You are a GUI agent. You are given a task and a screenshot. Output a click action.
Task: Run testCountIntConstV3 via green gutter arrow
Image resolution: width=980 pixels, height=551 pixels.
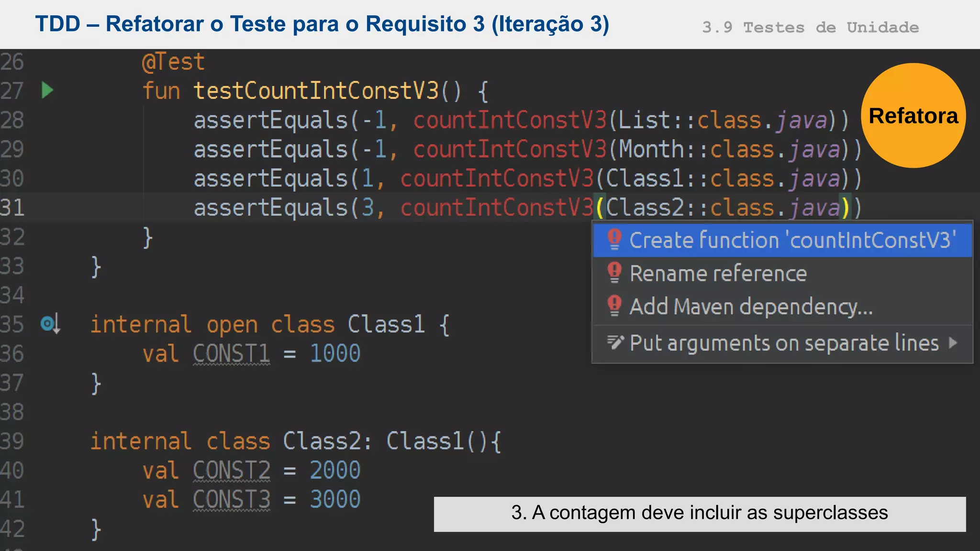tap(47, 90)
